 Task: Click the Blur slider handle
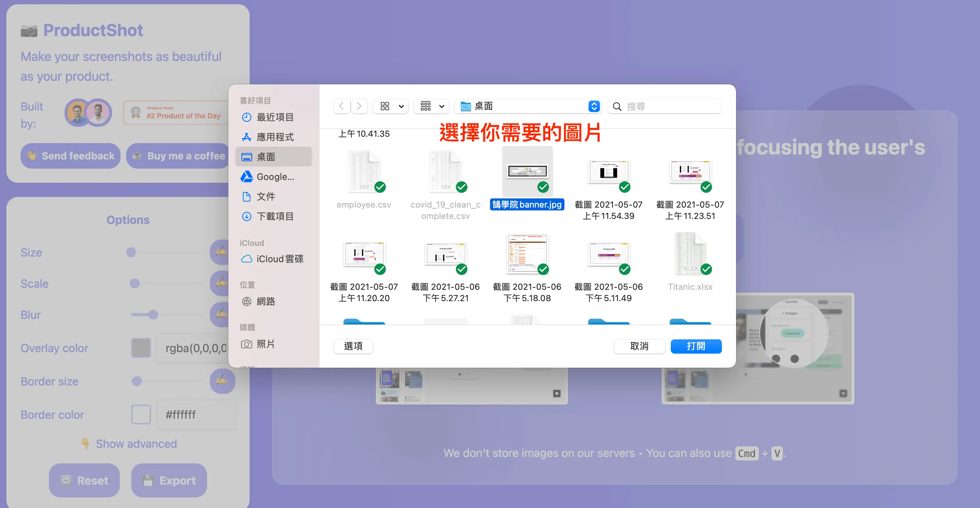[x=153, y=315]
